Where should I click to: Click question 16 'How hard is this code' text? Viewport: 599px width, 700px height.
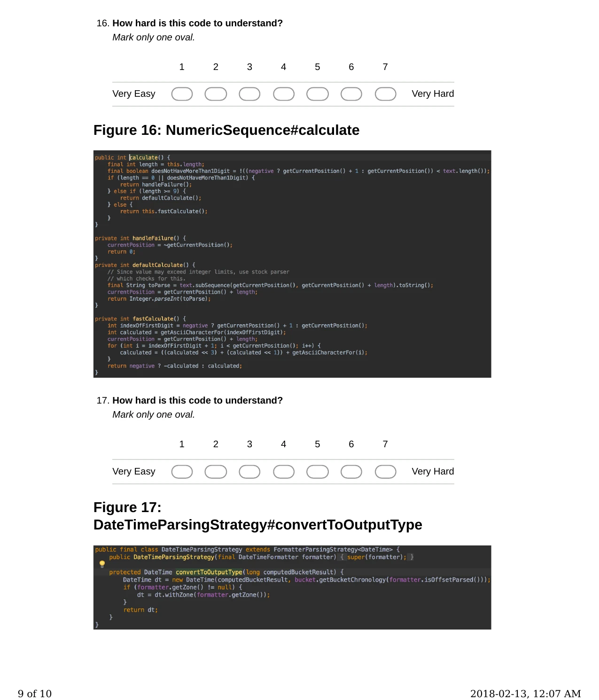[197, 23]
